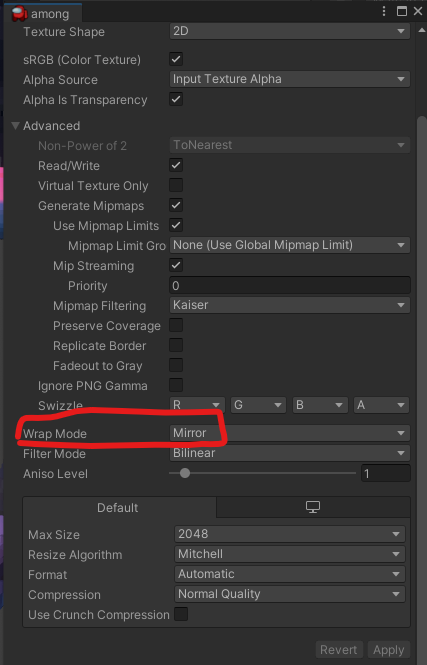Click the among texture icon in tab

19,14
